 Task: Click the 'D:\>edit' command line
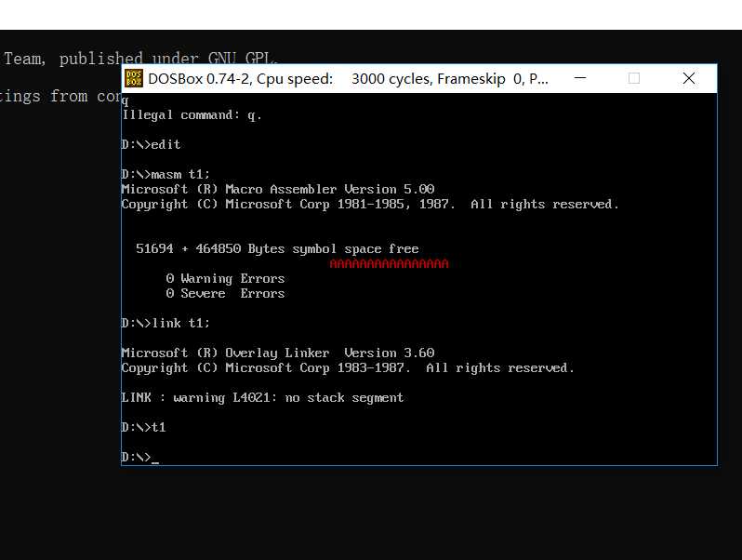(151, 144)
